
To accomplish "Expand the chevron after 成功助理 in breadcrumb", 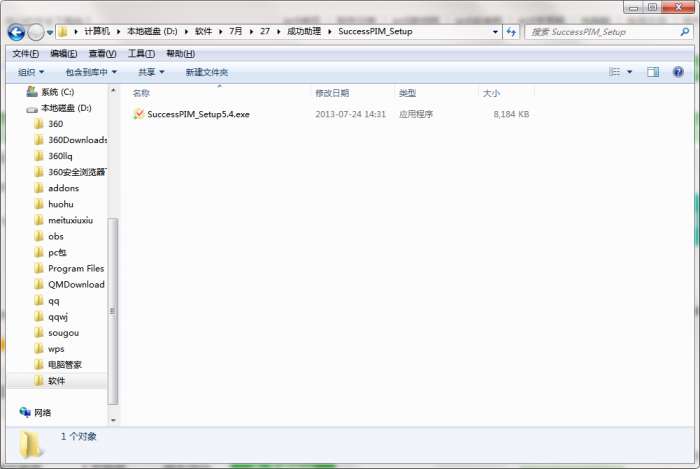I will click(x=329, y=32).
